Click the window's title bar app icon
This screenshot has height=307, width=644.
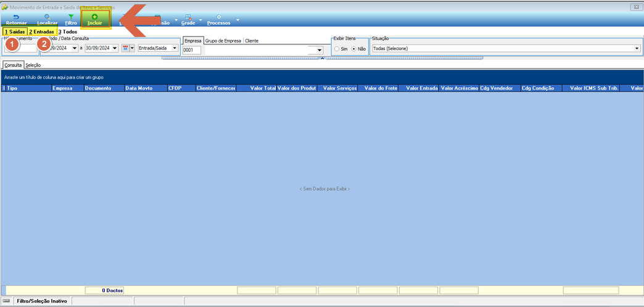click(5, 7)
